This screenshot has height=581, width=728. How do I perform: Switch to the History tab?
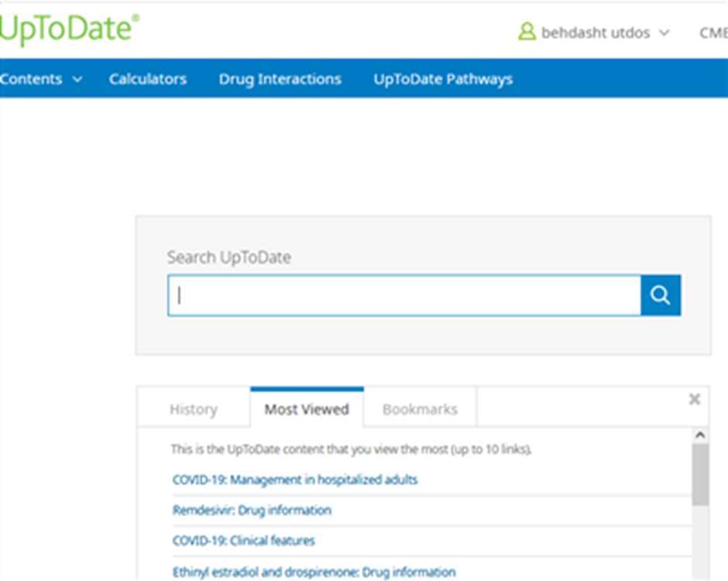pos(193,409)
